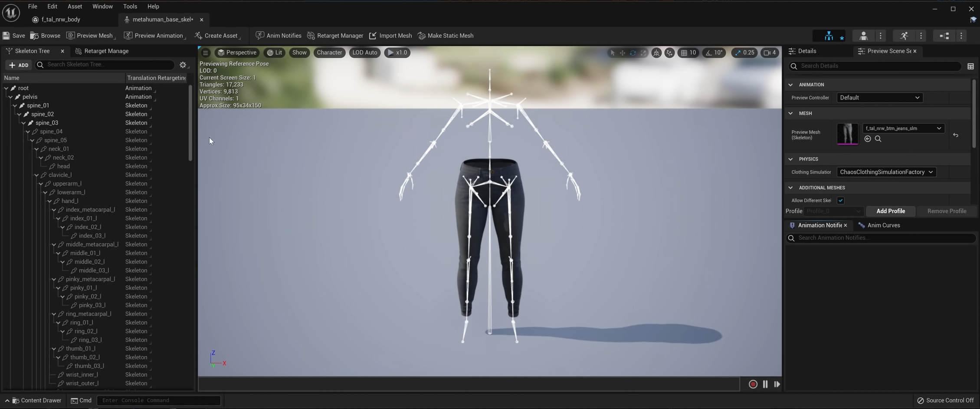
Task: Click the ADD button in Skeleton Tree
Action: tap(19, 65)
